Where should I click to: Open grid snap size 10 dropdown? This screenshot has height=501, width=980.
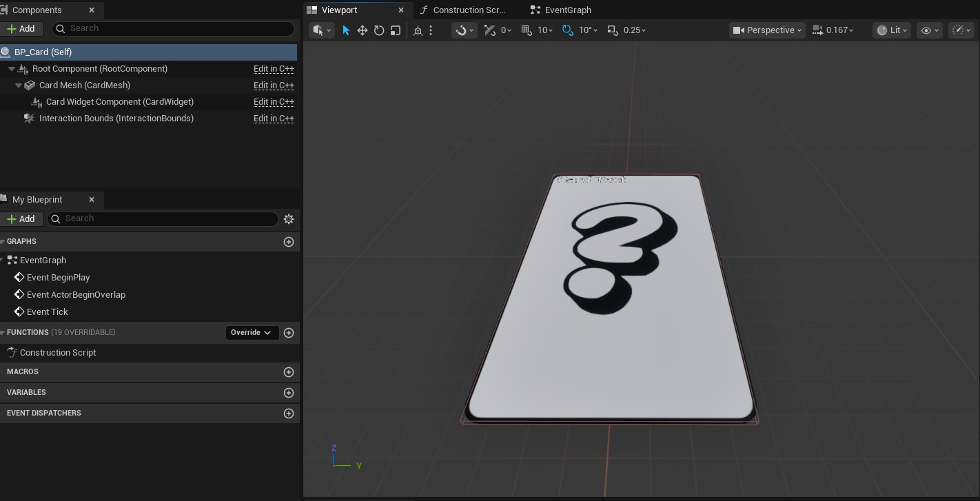pyautogui.click(x=546, y=30)
